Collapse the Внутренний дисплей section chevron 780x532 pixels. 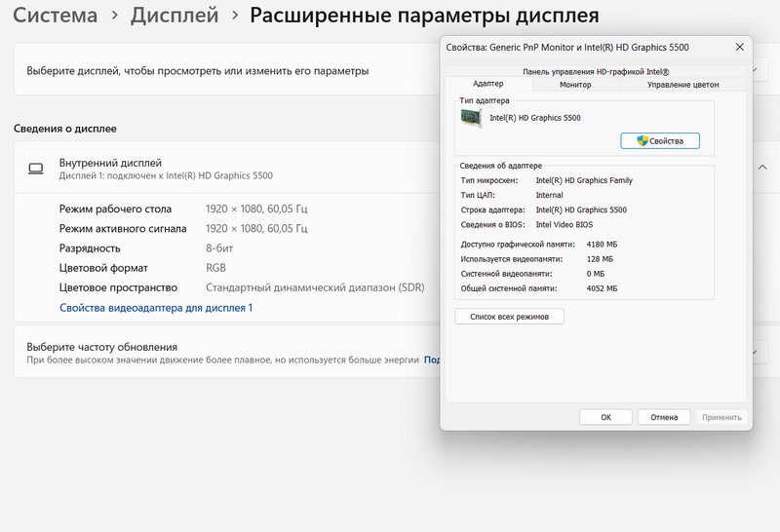762,168
